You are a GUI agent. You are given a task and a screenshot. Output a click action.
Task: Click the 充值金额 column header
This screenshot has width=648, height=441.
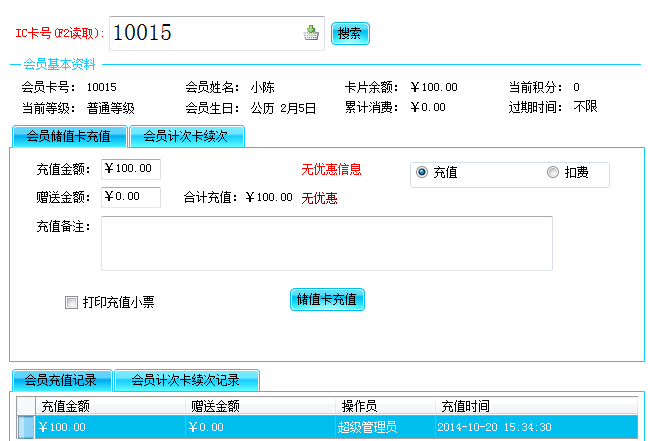tap(110, 406)
